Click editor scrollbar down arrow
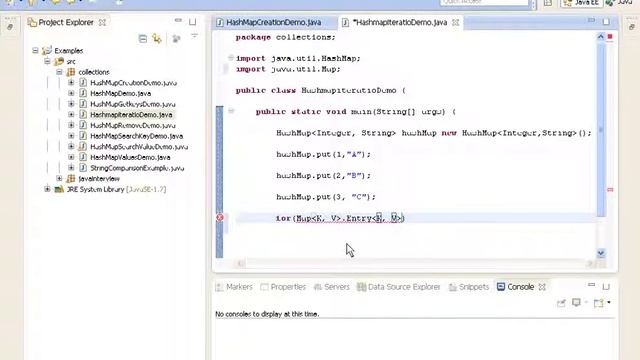Viewport: 640px width, 360px height. pos(600,253)
